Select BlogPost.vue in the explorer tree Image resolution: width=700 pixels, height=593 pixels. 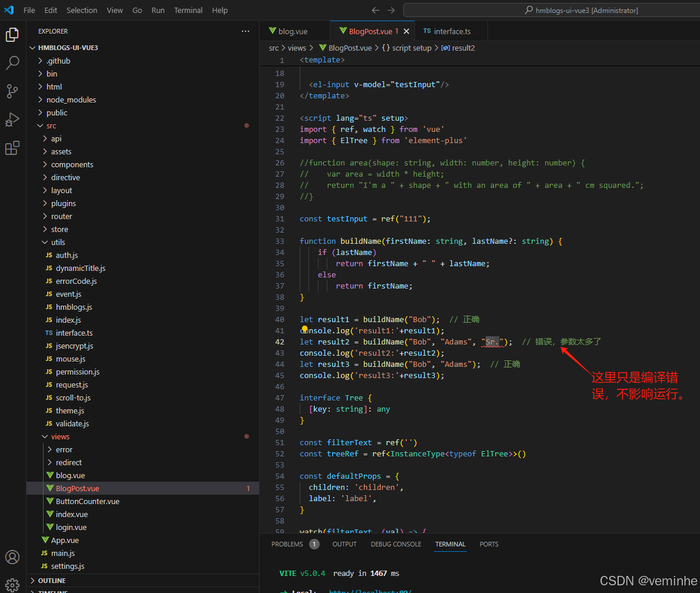pos(143,488)
